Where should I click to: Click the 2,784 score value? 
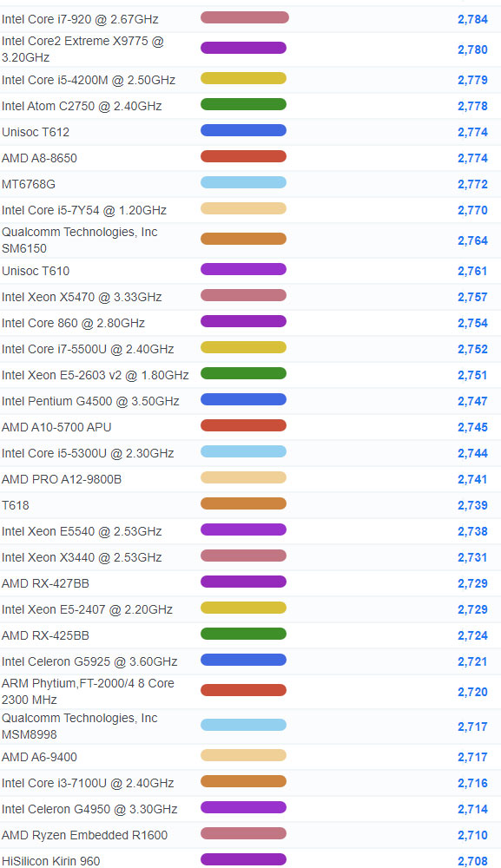(472, 19)
